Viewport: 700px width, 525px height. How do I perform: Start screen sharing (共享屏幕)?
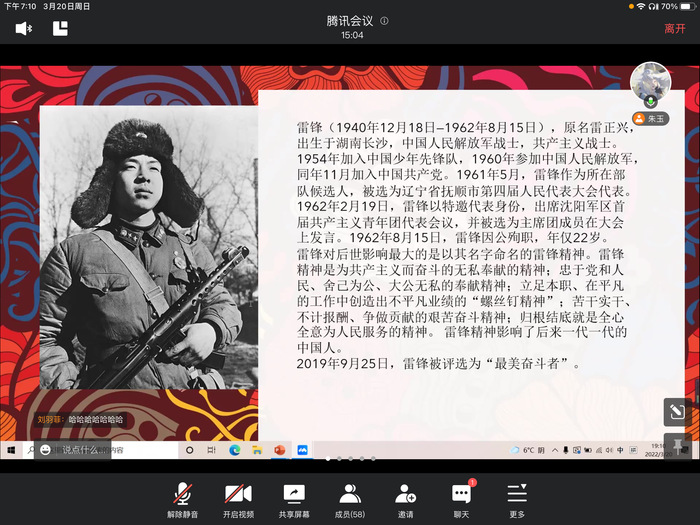coord(294,497)
